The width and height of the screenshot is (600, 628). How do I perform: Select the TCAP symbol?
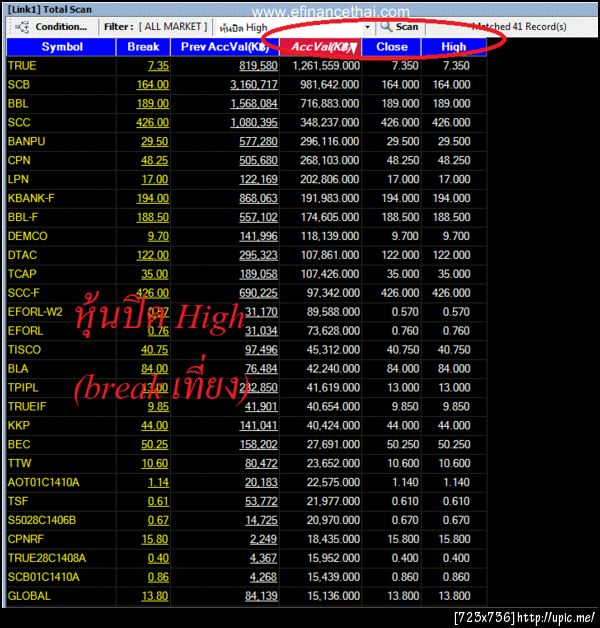pos(22,274)
